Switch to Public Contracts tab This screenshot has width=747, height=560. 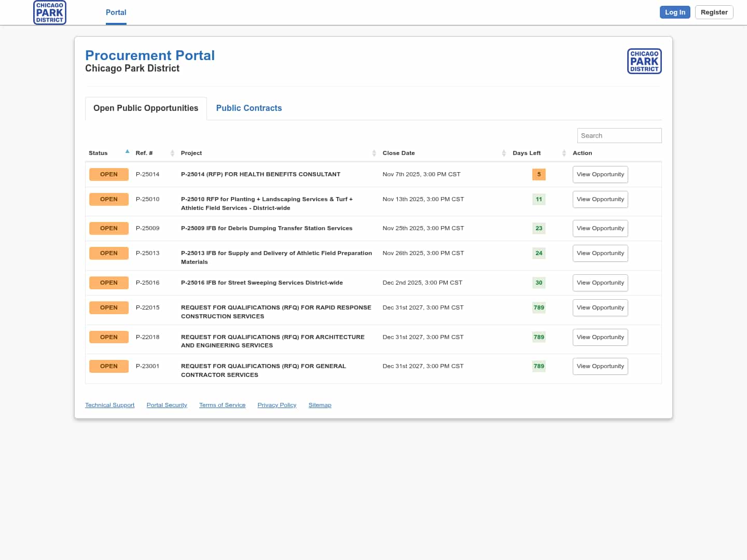tap(249, 108)
